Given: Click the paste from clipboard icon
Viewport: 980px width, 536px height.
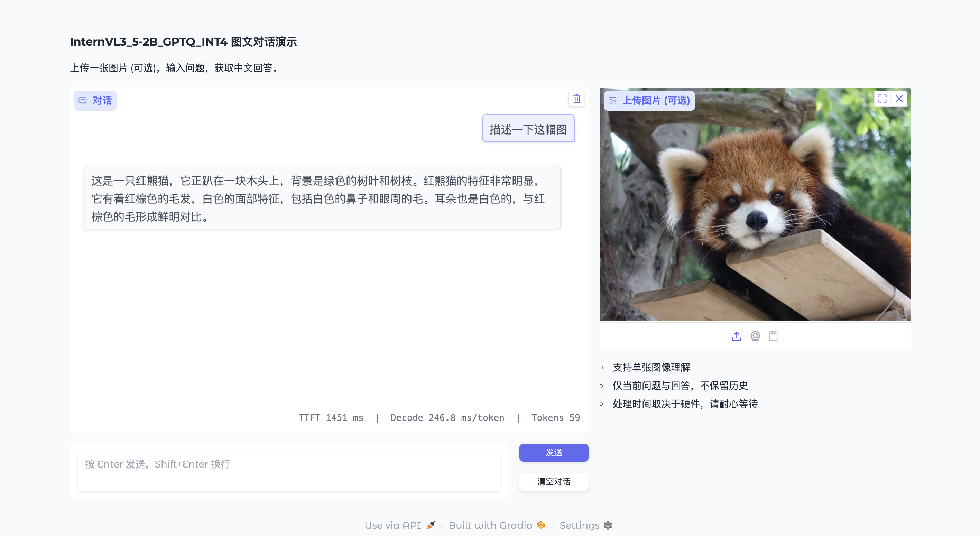Looking at the screenshot, I should pyautogui.click(x=773, y=336).
